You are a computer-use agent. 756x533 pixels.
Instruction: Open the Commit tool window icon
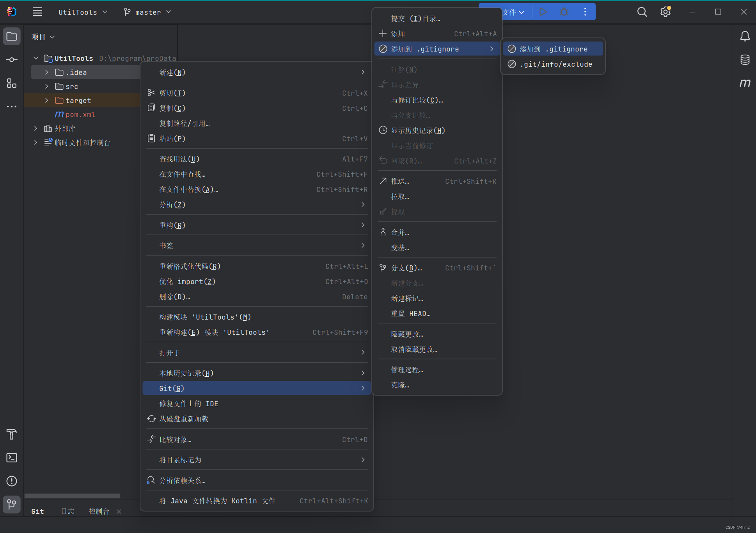coord(12,60)
